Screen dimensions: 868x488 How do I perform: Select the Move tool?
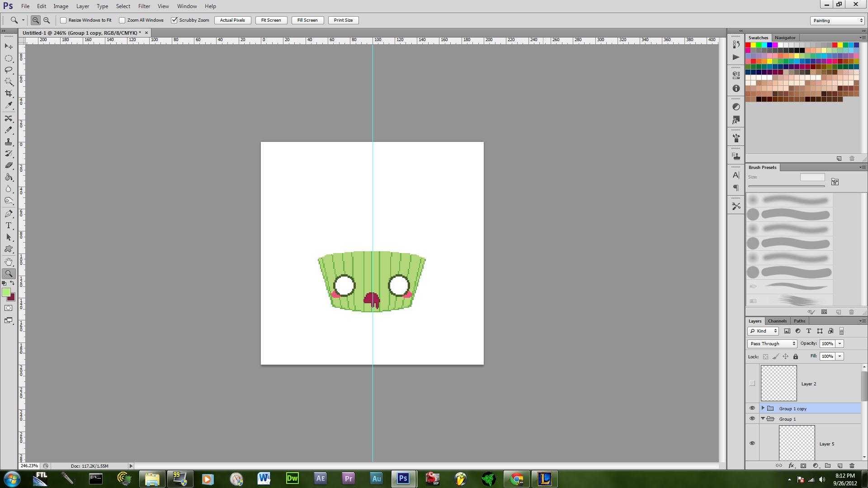(9, 47)
